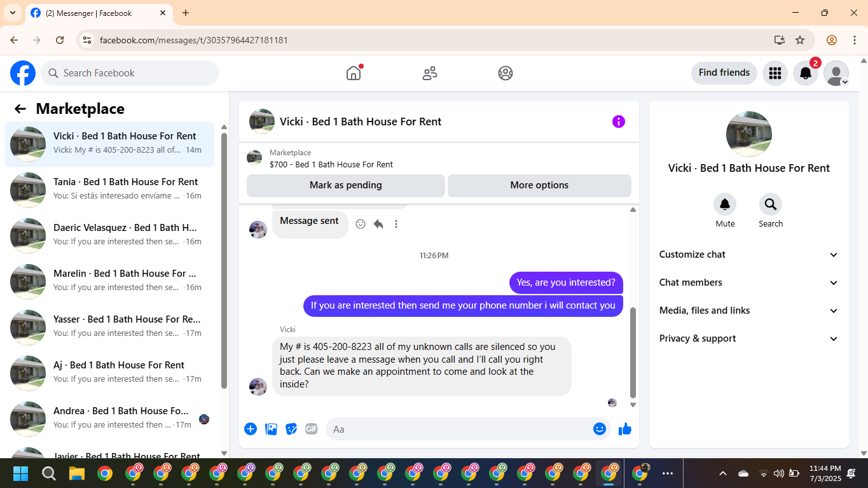React to the "Message sent" message

[x=361, y=224]
